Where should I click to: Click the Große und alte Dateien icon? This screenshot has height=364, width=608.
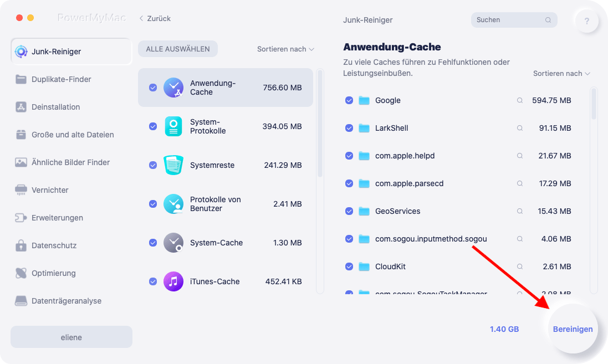tap(21, 135)
